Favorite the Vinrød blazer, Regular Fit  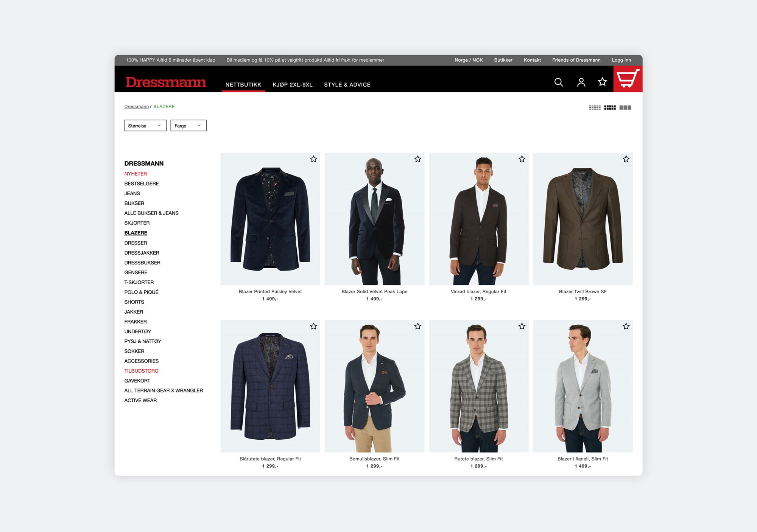point(522,159)
